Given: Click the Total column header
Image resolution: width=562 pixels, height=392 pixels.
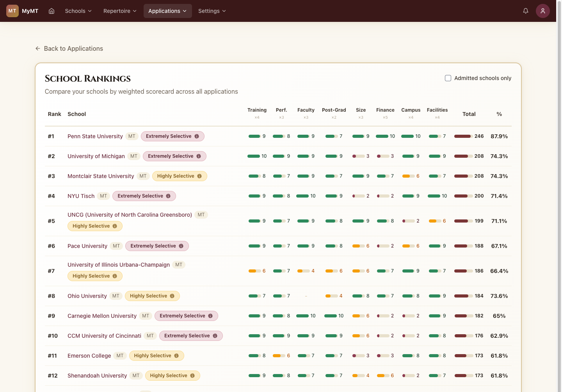Looking at the screenshot, I should pyautogui.click(x=469, y=114).
